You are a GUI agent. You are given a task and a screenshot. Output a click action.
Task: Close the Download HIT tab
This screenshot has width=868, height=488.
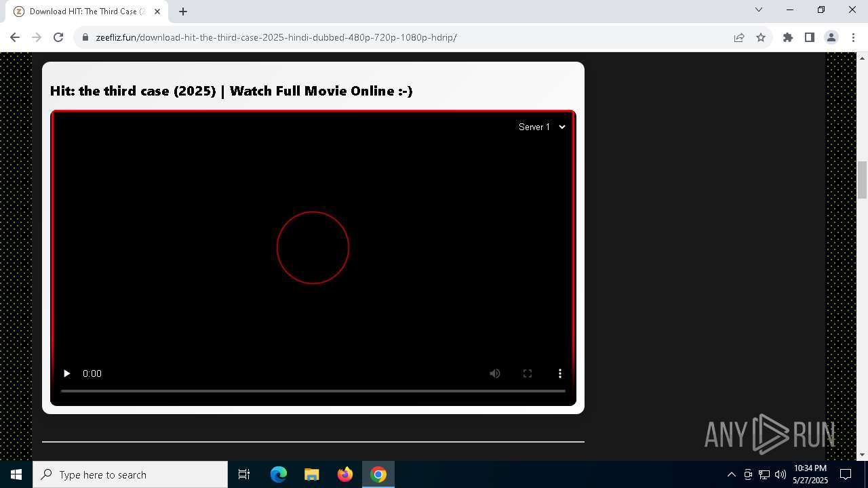(x=157, y=12)
